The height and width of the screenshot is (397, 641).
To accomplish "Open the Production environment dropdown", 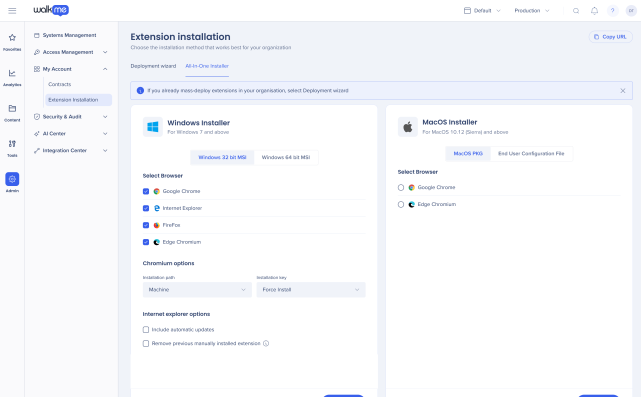I will pos(532,11).
